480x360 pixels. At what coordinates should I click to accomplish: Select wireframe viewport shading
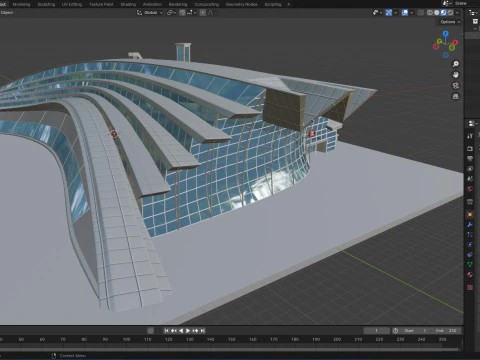click(x=430, y=13)
